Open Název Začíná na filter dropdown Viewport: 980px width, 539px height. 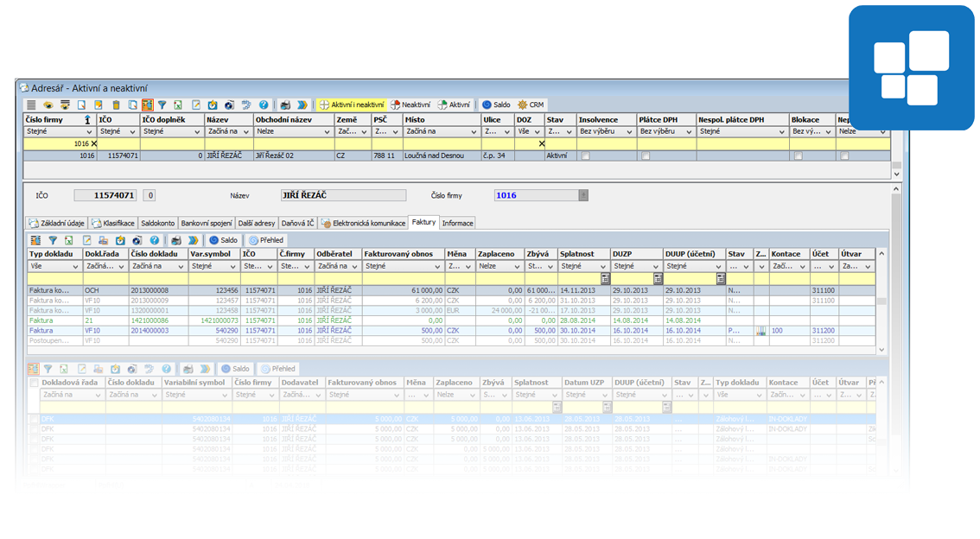point(245,132)
